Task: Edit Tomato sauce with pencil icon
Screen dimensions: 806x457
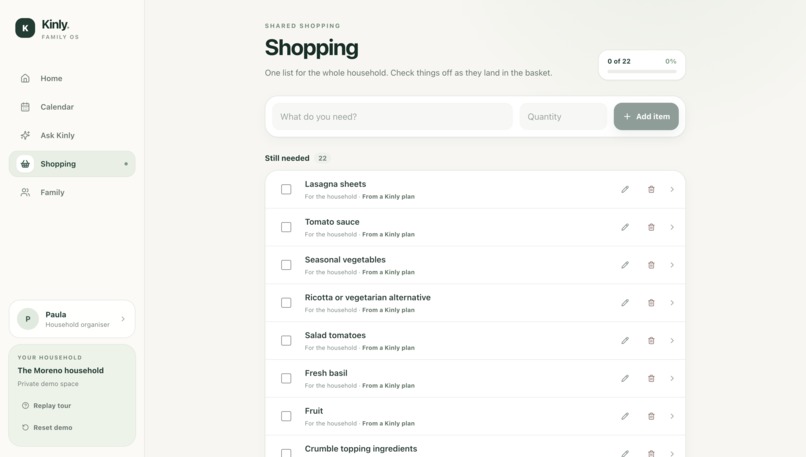Action: 625,227
